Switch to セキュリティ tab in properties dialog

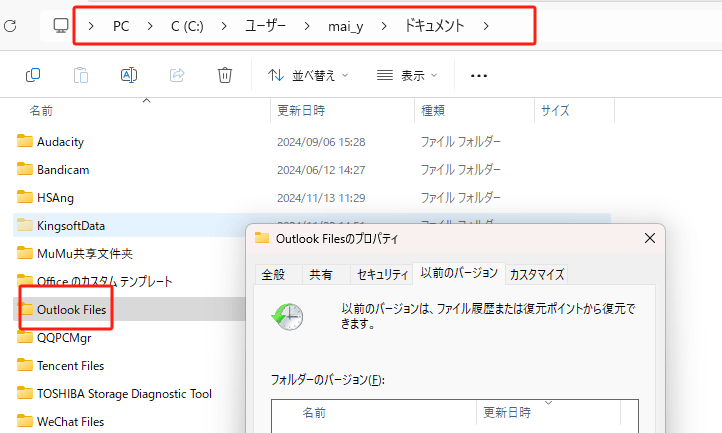click(382, 275)
